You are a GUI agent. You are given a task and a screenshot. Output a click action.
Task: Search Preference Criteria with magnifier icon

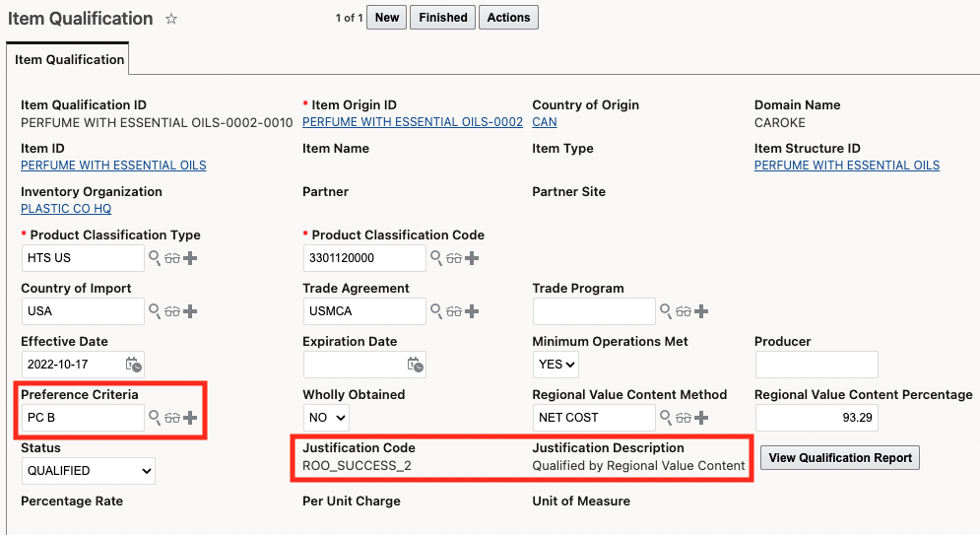click(x=154, y=418)
